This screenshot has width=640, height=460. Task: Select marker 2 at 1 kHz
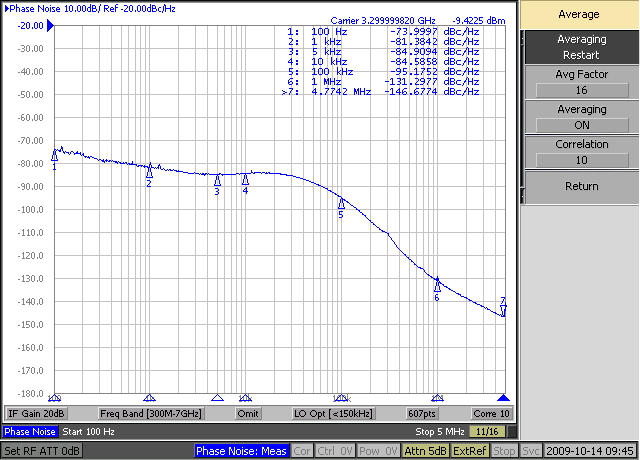click(x=149, y=172)
